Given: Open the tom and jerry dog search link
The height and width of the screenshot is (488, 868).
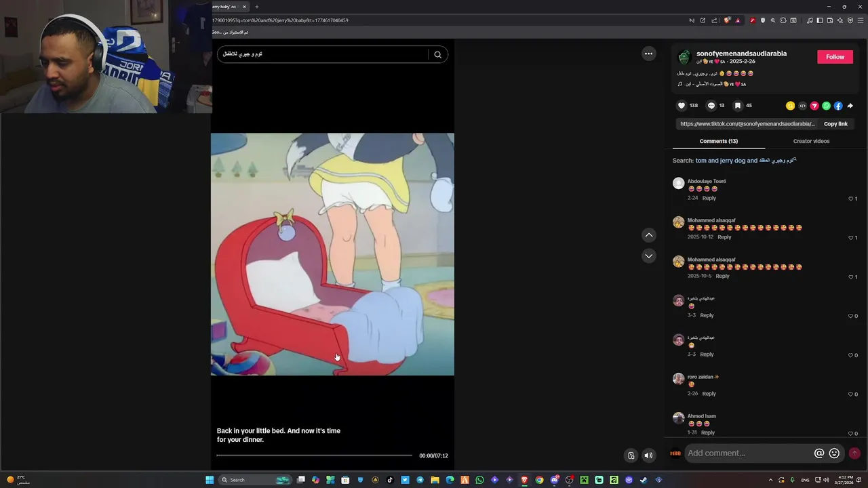Looking at the screenshot, I should tap(745, 161).
